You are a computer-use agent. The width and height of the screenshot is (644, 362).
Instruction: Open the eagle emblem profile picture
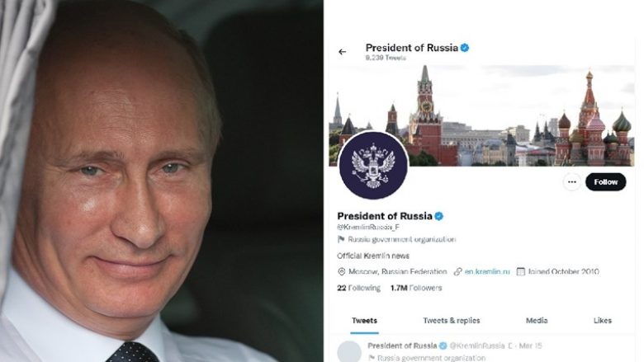[x=373, y=165]
